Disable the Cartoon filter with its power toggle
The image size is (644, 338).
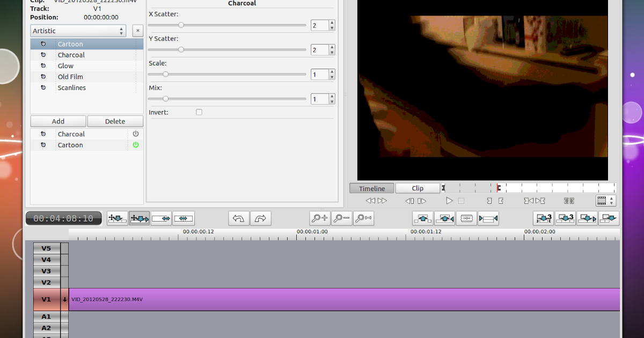135,145
